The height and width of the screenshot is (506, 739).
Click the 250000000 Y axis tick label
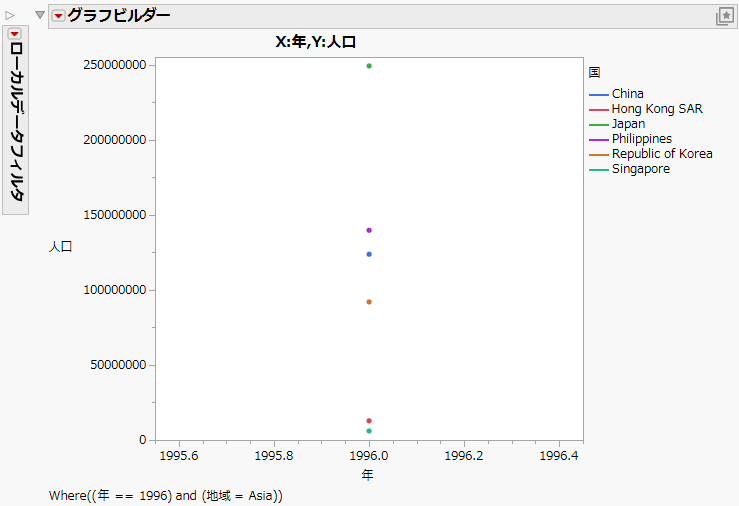click(115, 65)
